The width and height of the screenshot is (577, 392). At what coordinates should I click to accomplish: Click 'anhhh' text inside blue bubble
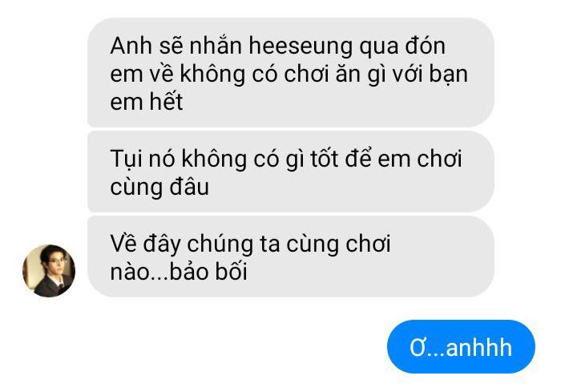coord(478,347)
